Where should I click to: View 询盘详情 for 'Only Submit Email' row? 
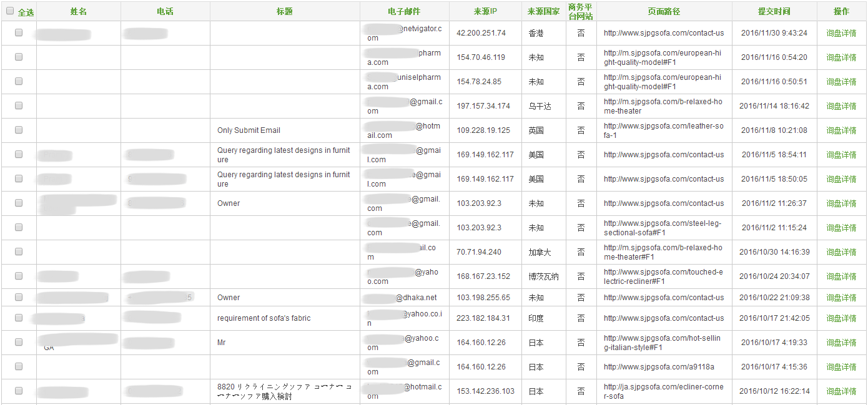(841, 130)
